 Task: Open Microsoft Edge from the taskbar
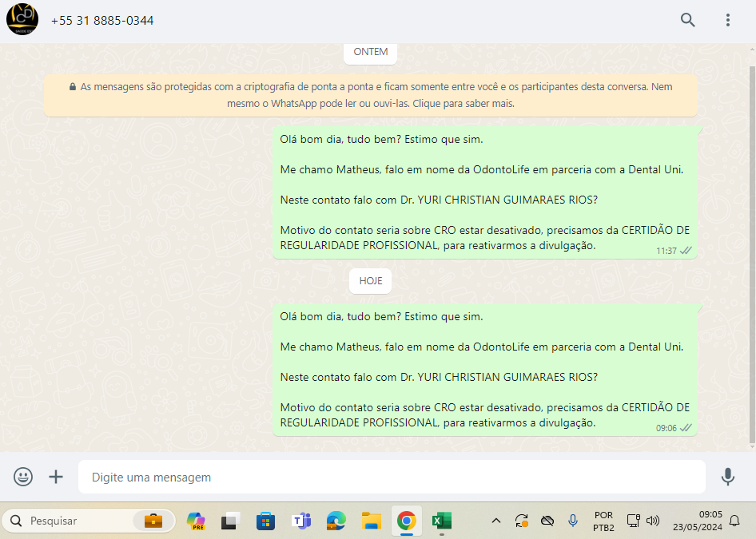pyautogui.click(x=336, y=521)
